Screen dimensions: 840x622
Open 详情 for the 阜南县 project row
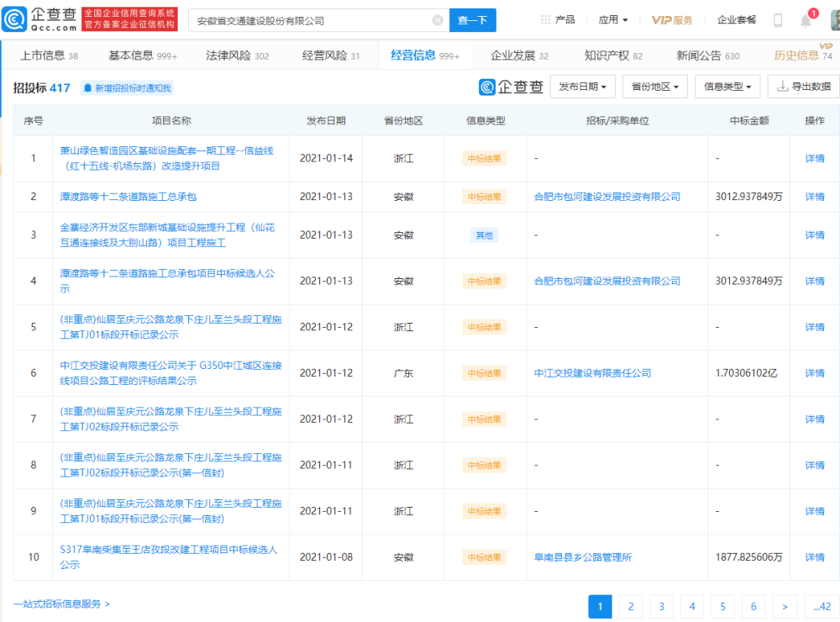pyautogui.click(x=814, y=557)
